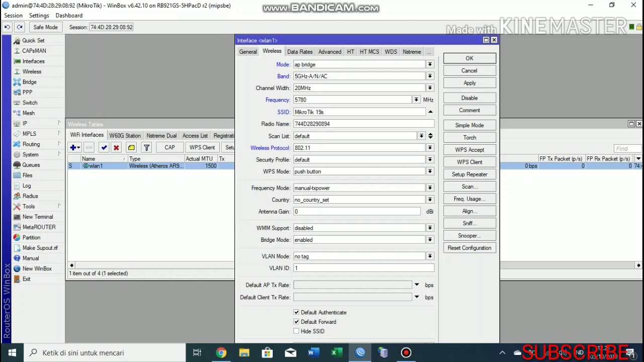
Task: Open the Channel Width dropdown
Action: [430, 88]
